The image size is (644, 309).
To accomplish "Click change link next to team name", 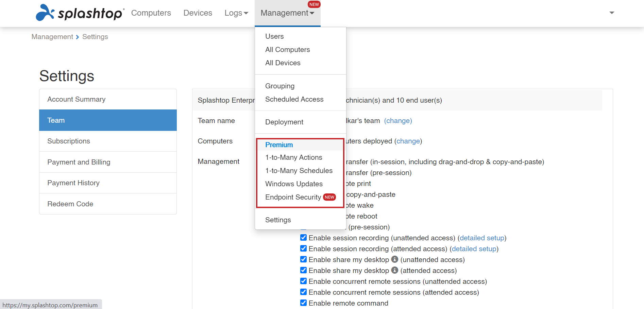I will (398, 121).
